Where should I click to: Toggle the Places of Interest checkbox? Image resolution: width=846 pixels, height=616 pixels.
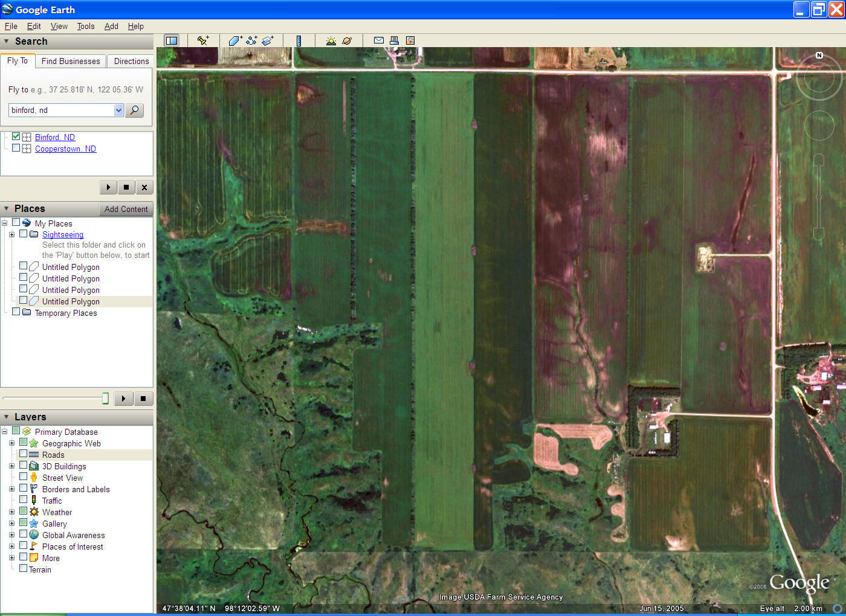pos(23,546)
